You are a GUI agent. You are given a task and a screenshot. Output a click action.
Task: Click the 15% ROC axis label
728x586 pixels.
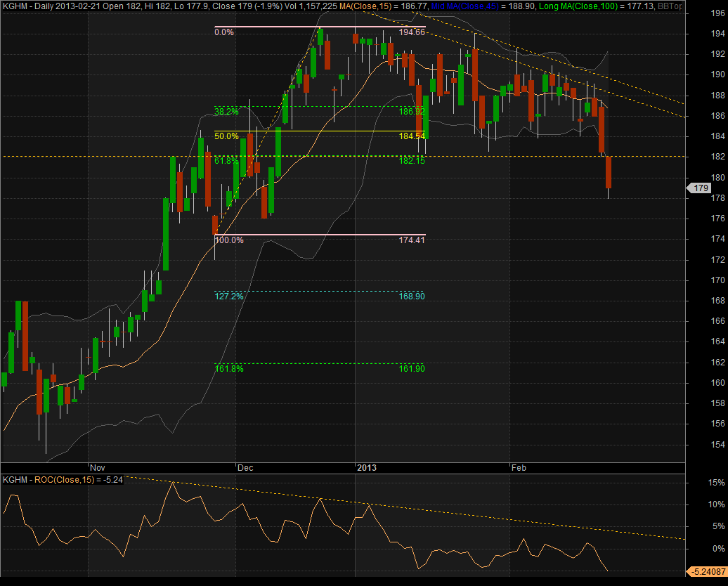[x=716, y=483]
